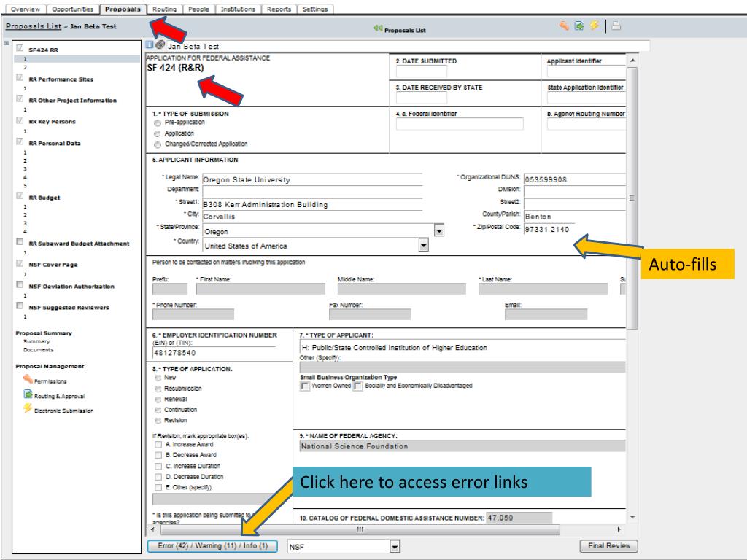Viewport: 747px width, 560px height.
Task: Select the Pre-application radio button
Action: [158, 123]
